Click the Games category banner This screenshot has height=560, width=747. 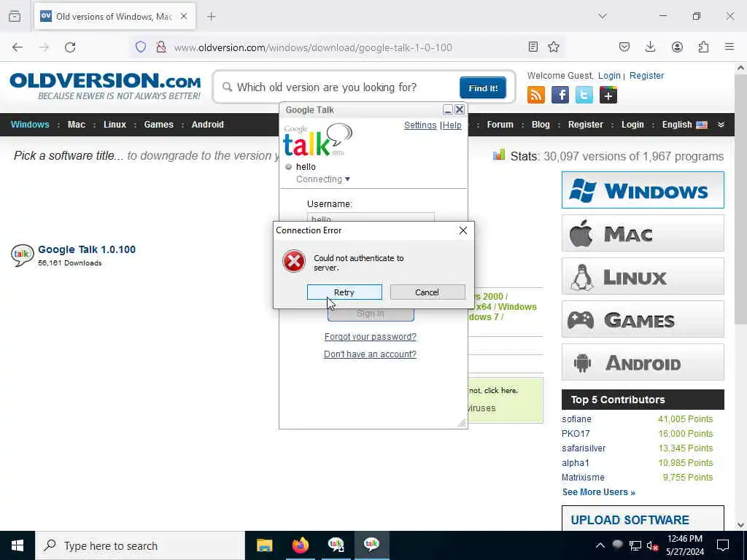(x=643, y=319)
